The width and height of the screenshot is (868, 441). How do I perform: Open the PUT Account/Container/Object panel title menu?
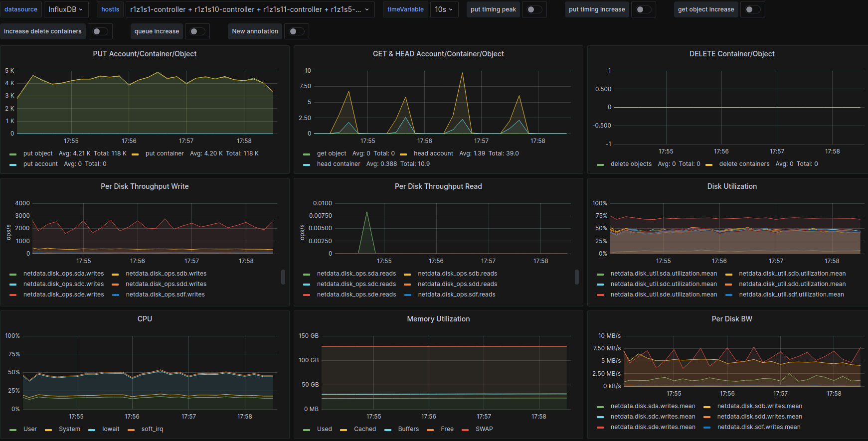(145, 54)
